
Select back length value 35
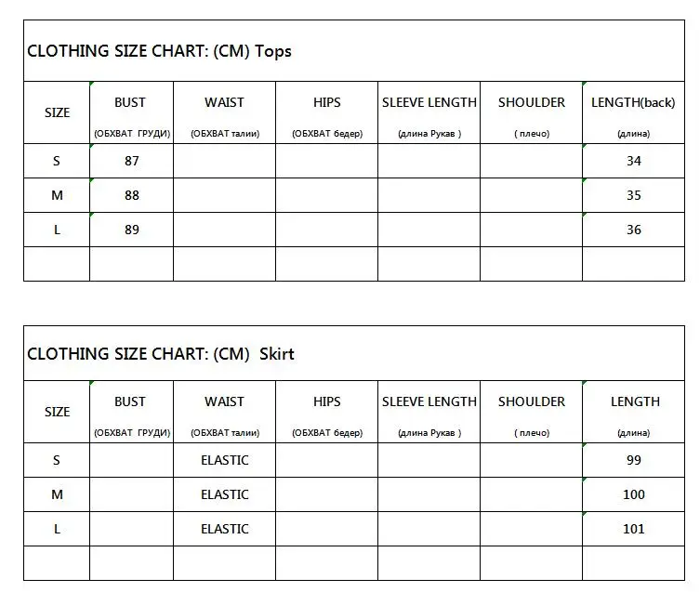[633, 195]
